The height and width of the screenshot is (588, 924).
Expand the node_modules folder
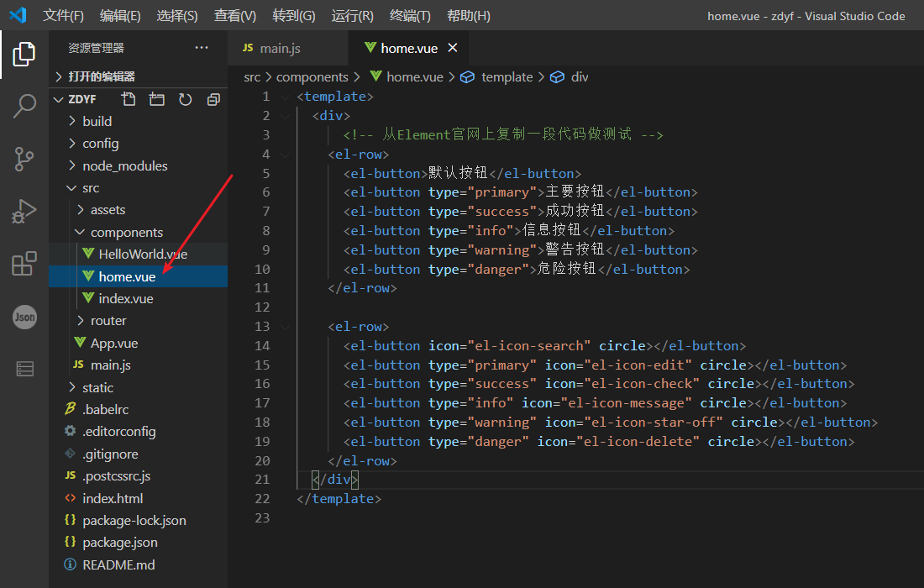124,165
